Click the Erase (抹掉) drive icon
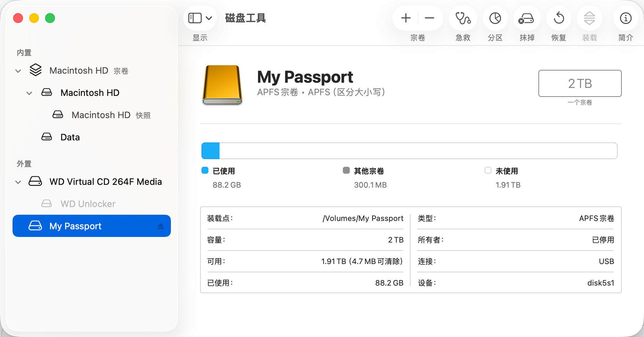 [527, 18]
